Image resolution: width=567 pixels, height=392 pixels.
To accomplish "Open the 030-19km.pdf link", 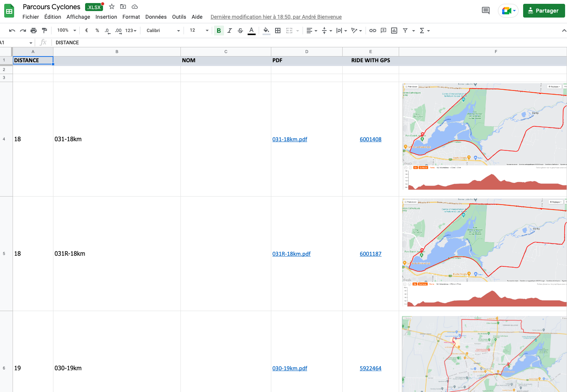I will [290, 368].
